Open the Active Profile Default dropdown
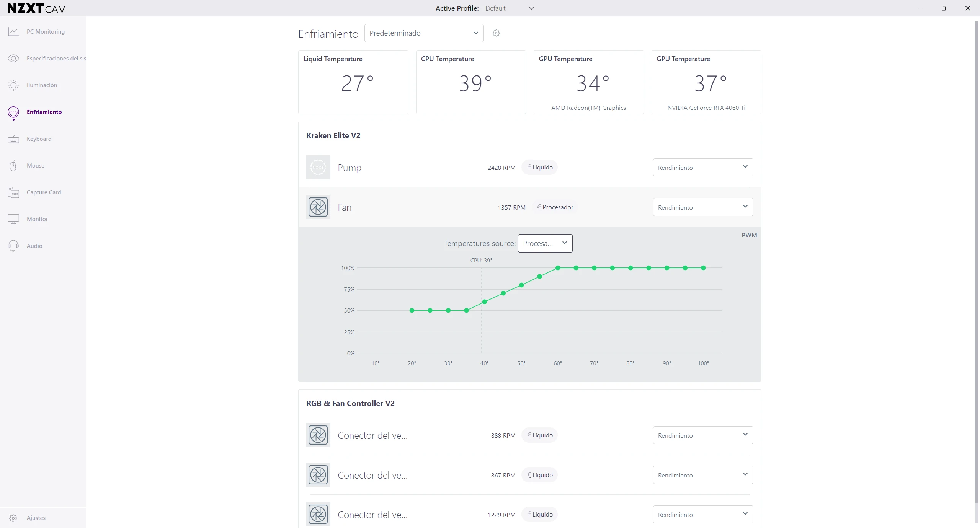 510,8
